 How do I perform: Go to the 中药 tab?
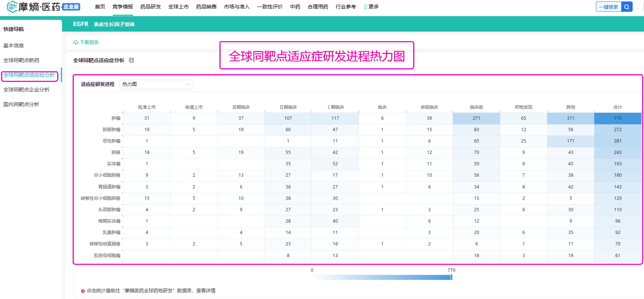(295, 7)
